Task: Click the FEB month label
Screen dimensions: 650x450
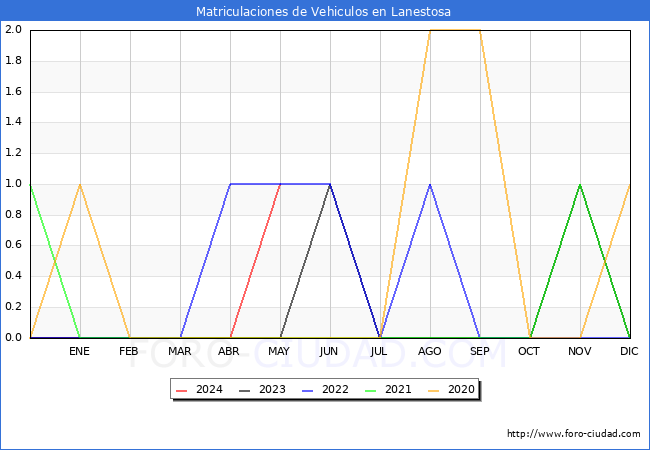Action: [129, 351]
